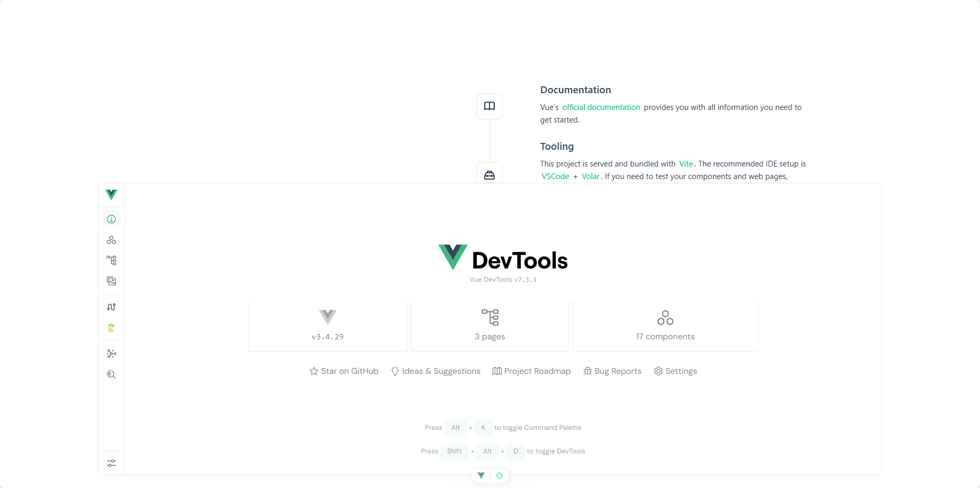This screenshot has width=980, height=488.
Task: Click 'to toggle Command Palette' text
Action: pos(538,428)
